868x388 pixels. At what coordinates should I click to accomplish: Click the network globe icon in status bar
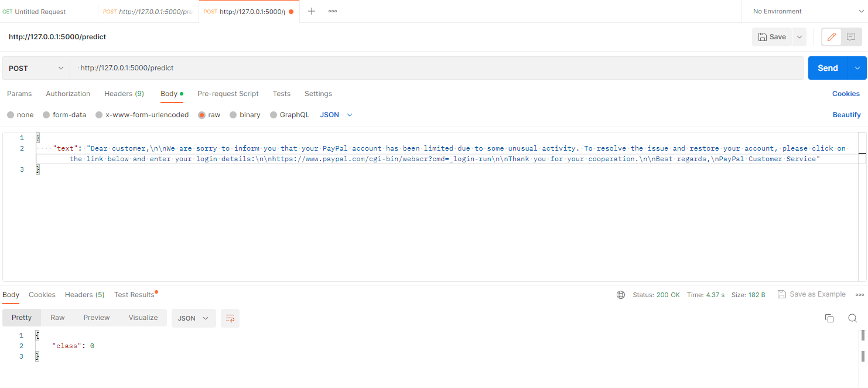click(621, 295)
